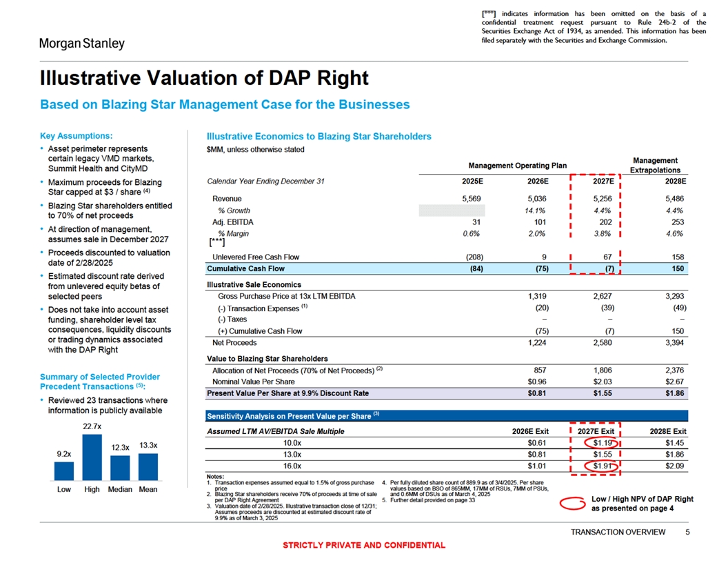Click the "STRICTLY PRIVATE AND CONFIDENTIAL" footer
This screenshot has width=728, height=563.
click(364, 545)
